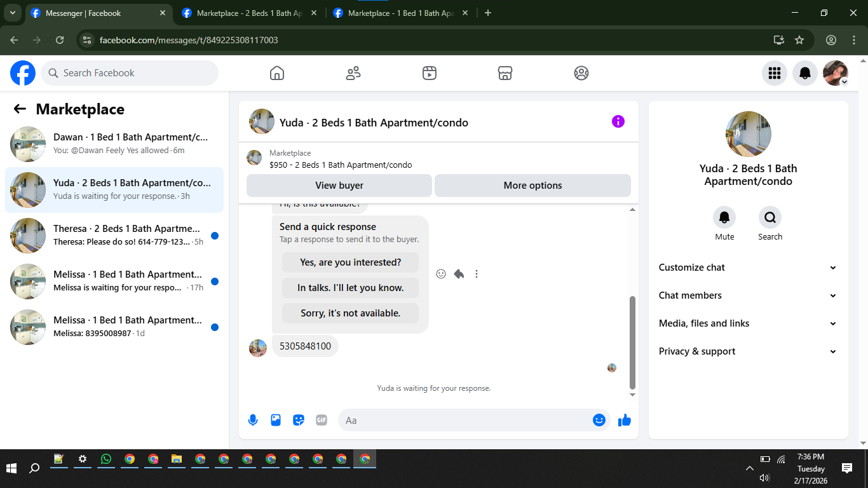Viewport: 868px width, 488px height.
Task: Click the chat scrollbar thumb
Action: 632,342
